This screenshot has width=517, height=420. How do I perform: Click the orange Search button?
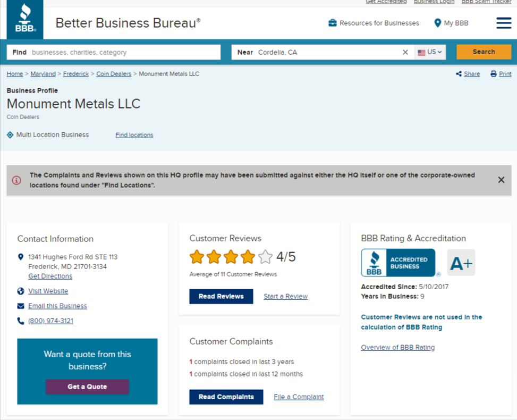coord(484,52)
